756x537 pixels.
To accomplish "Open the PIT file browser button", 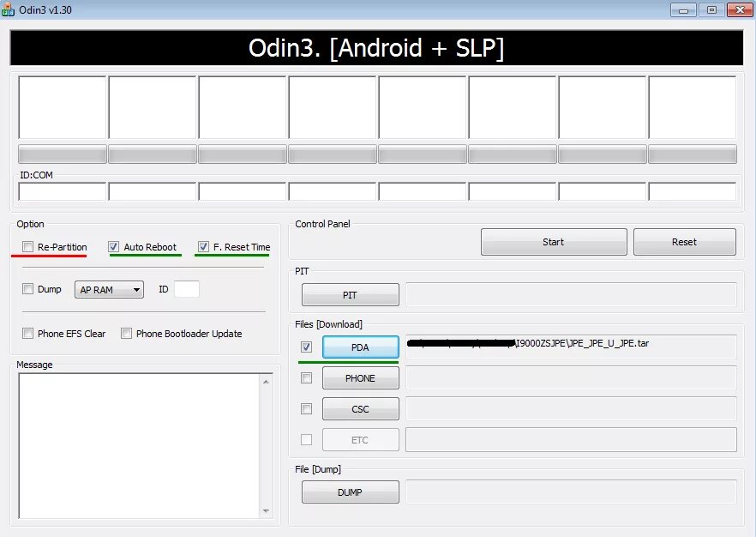I will (x=350, y=295).
